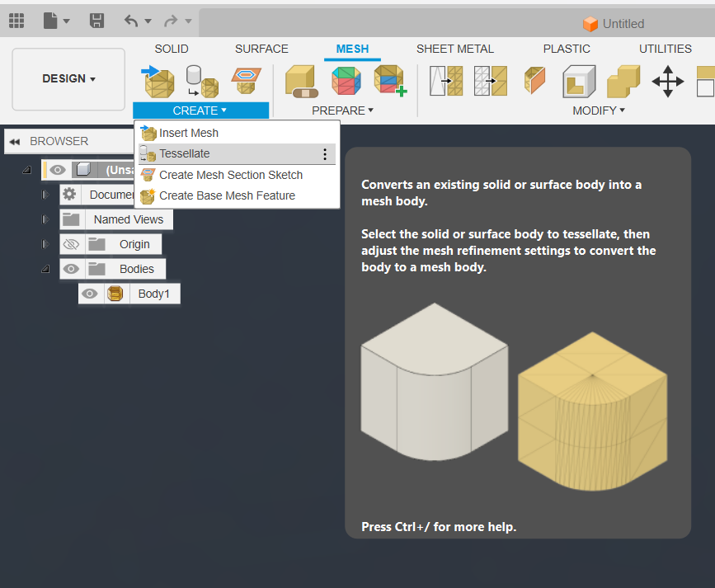
Task: Click the Insert Mesh icon in the toolbar
Action: pos(158,82)
